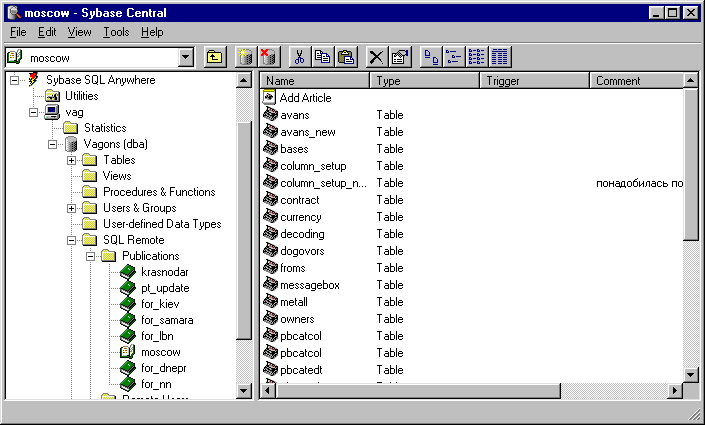The width and height of the screenshot is (705, 425).
Task: Open the View menu
Action: tap(80, 32)
